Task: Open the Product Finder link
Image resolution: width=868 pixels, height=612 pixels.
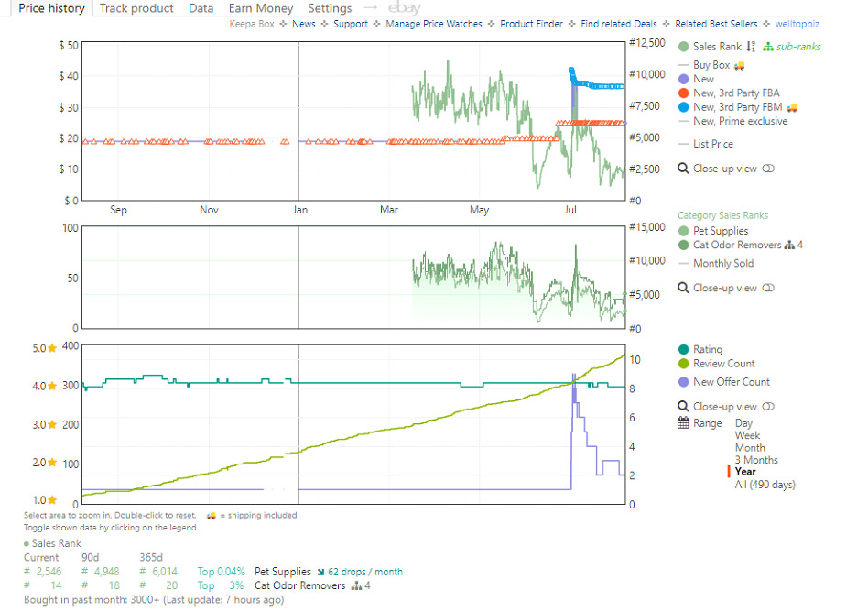Action: click(531, 24)
